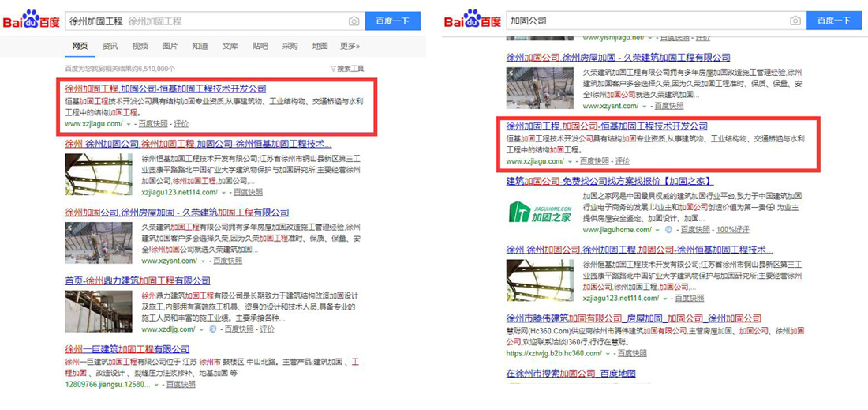Expand dropdown arrow after xzjiagu123.net114.com in left page
Screen dimensions: 868x410
pos(224,192)
